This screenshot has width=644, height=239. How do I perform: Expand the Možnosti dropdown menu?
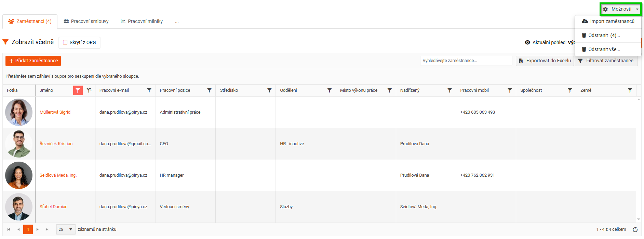tap(621, 9)
